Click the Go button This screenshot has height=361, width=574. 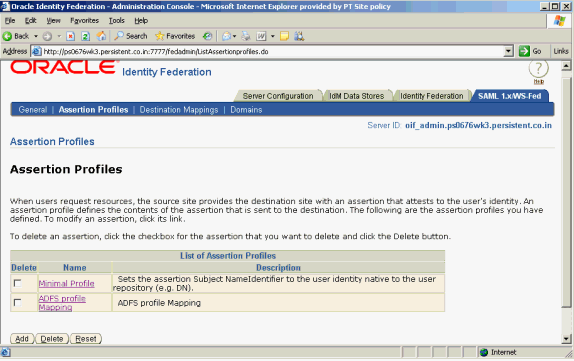coord(530,51)
